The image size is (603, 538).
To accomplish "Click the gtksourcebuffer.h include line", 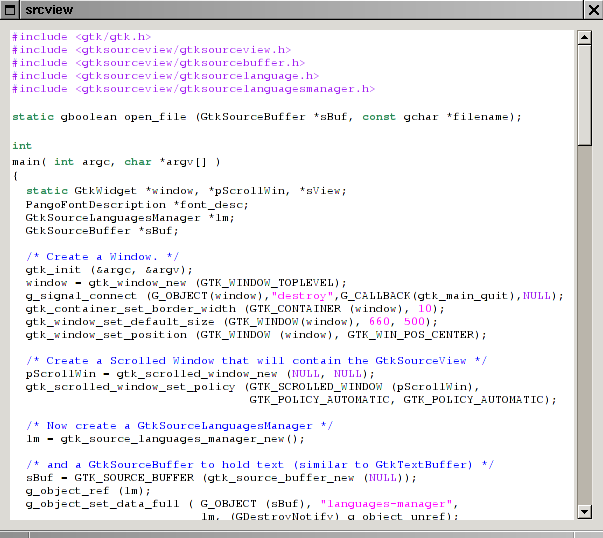I will 158,63.
